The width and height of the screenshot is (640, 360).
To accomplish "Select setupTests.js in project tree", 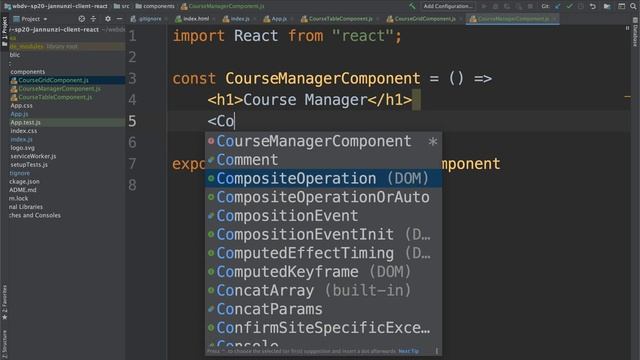I will 29,165.
